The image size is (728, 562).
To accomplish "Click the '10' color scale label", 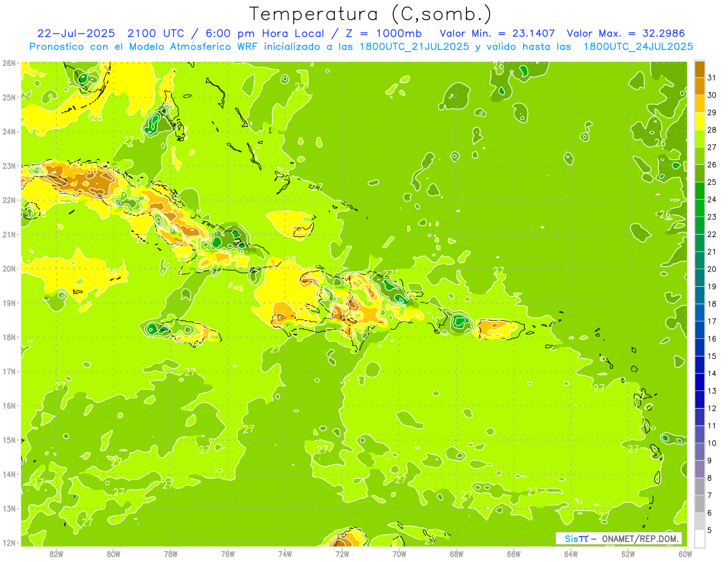I will coord(712,443).
